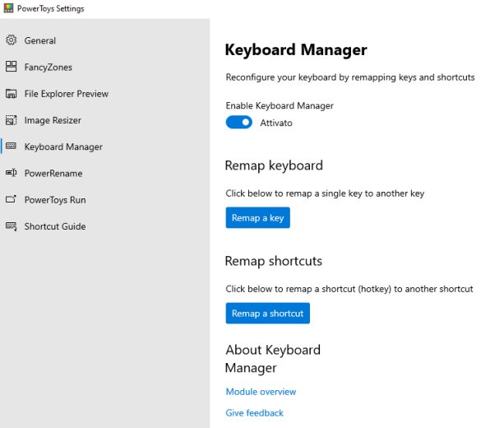Click the PowerToys logo in title bar
Image resolution: width=504 pixels, height=428 pixels.
tap(9, 8)
